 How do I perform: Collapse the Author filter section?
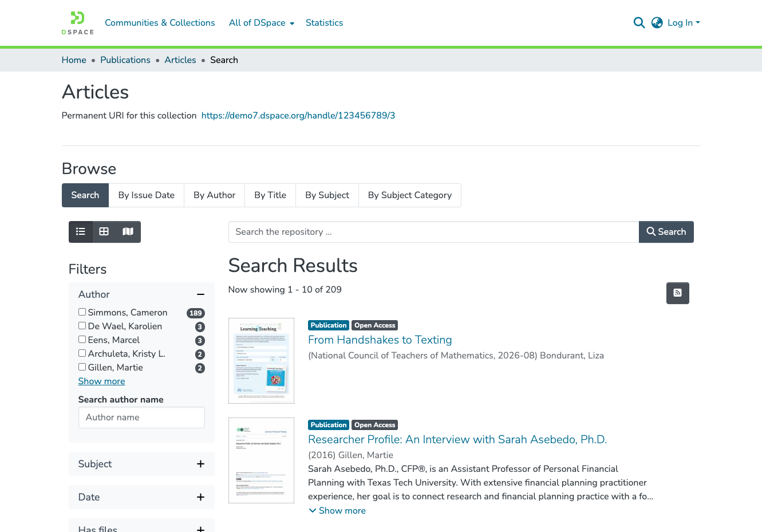(x=200, y=294)
